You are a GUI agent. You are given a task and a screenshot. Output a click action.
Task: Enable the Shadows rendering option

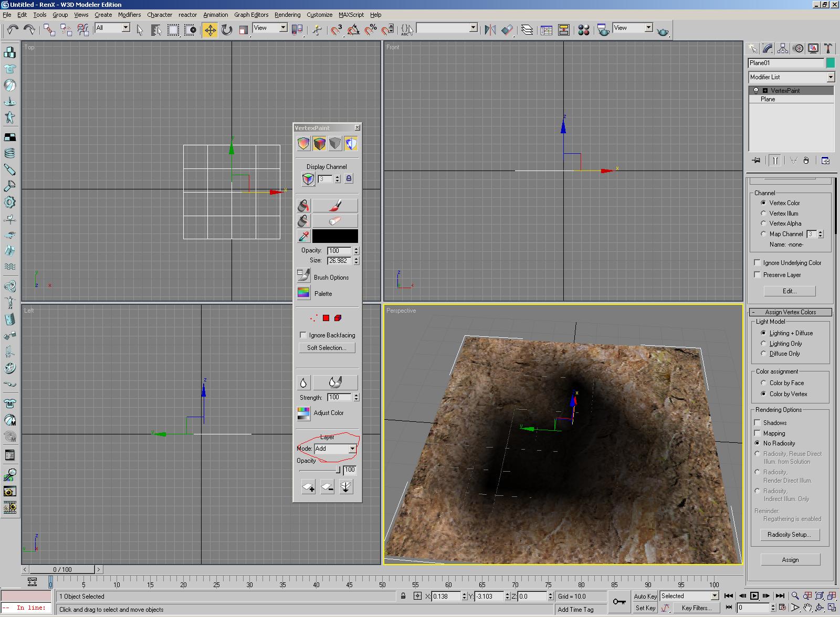(x=757, y=422)
